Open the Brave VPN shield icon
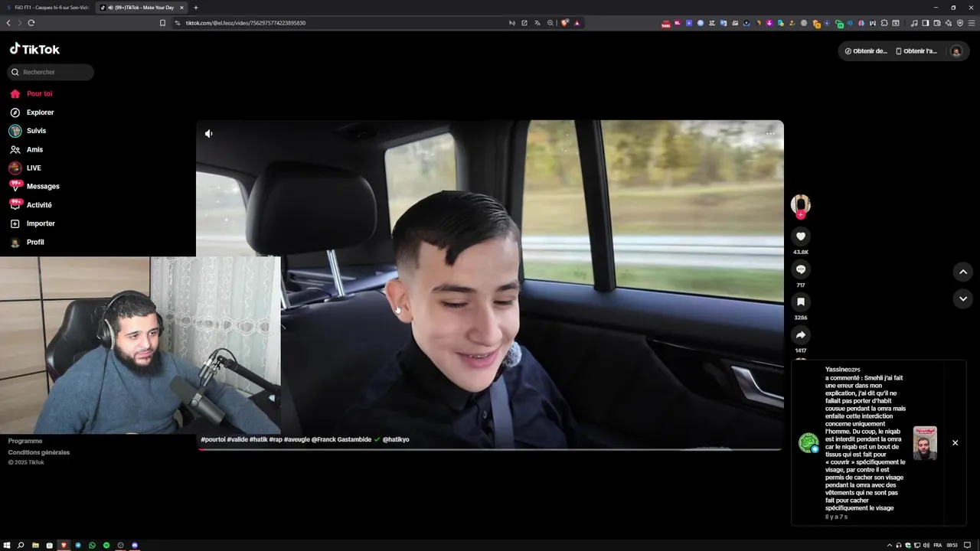The height and width of the screenshot is (551, 980). pyautogui.click(x=960, y=23)
